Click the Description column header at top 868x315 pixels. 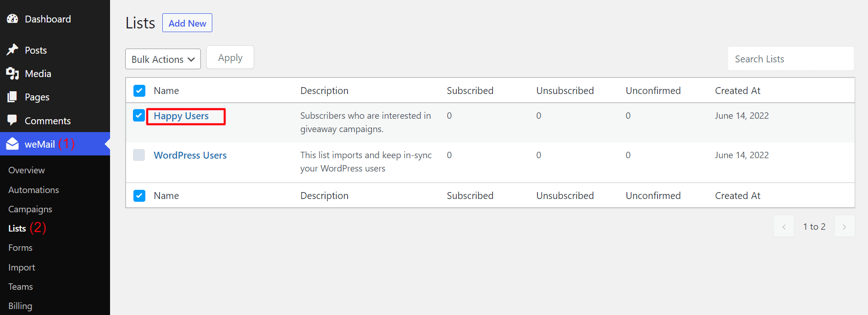324,91
